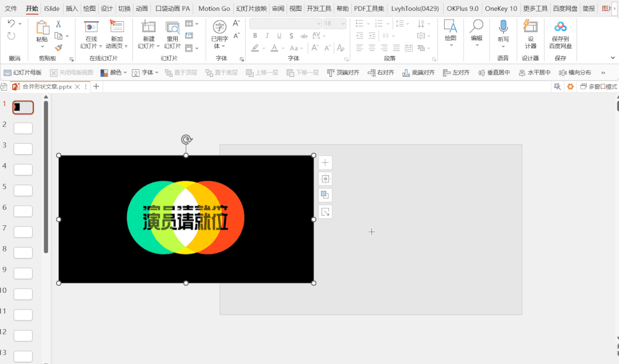619x364 pixels.
Task: Click the reset slide icon
Action: (x=189, y=36)
